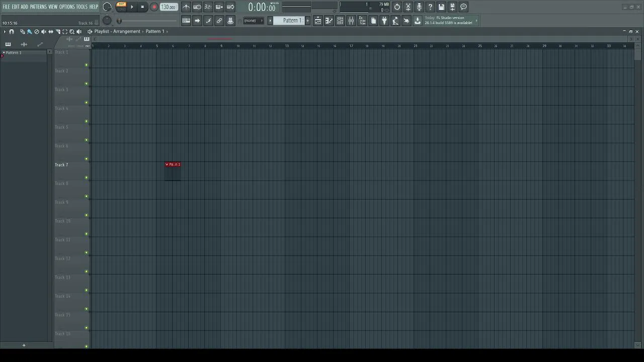Open the Piano roll view icon

[x=329, y=21]
